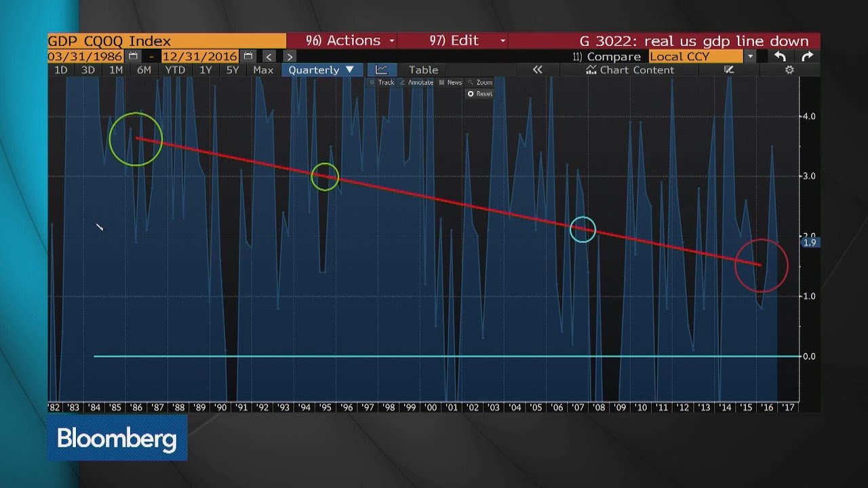Reset the chart zoom
Viewport: 868px width, 488px height.
click(480, 94)
